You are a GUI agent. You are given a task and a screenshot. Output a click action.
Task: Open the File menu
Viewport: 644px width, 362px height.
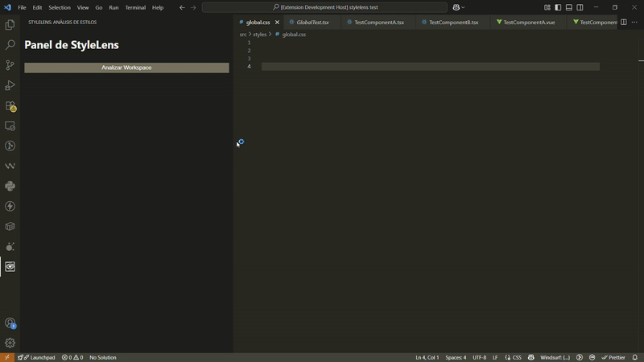22,7
